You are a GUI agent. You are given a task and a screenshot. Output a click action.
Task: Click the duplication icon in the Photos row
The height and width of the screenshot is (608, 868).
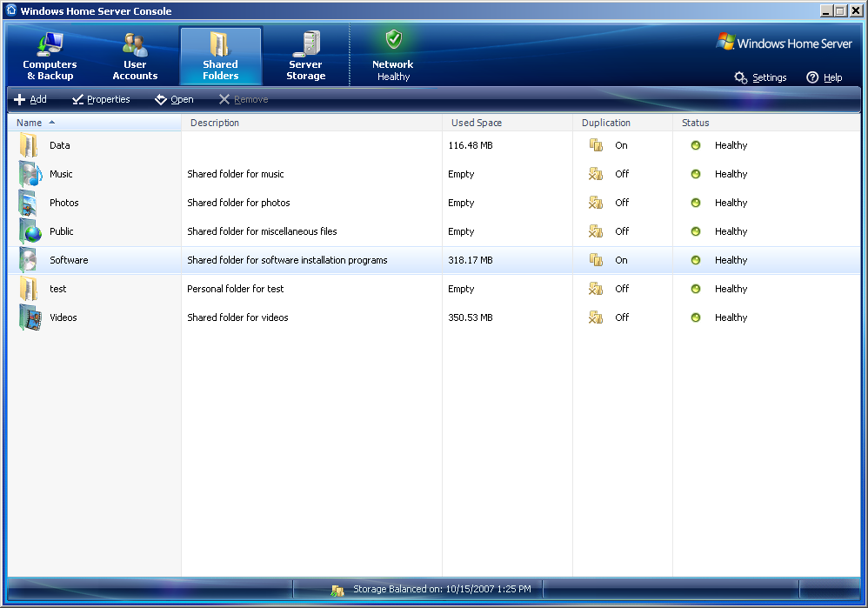pyautogui.click(x=596, y=203)
